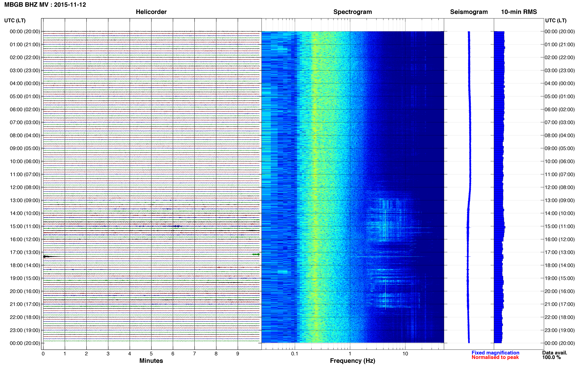Viewport: 588px width, 368px height.
Task: Click the 10-min RMS heading
Action: pos(519,12)
